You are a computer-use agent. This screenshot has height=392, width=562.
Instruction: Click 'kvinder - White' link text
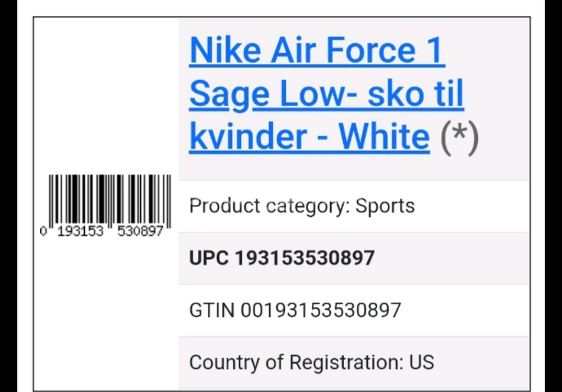click(309, 137)
